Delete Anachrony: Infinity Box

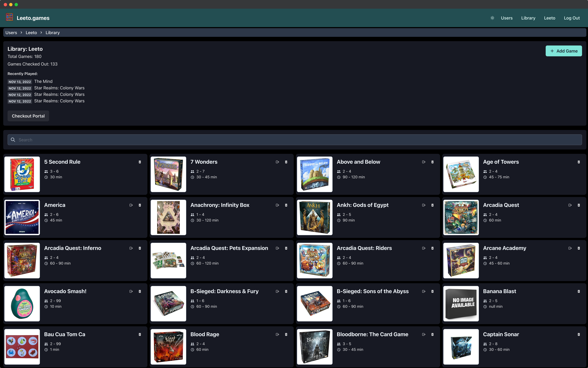click(286, 205)
